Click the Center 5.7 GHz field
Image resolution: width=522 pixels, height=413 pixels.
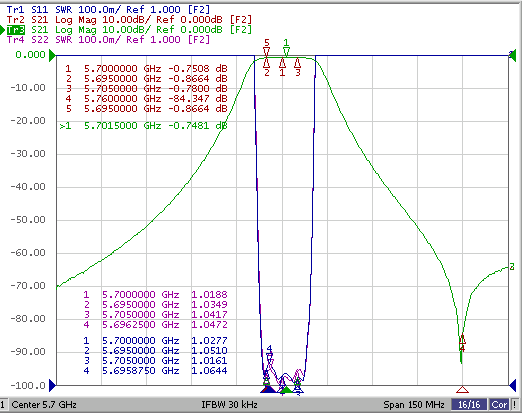tap(44, 405)
